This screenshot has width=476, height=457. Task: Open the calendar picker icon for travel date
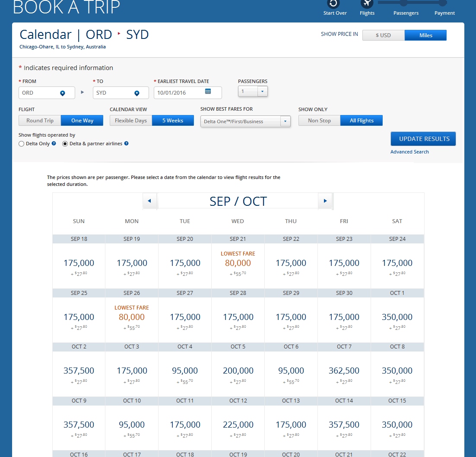click(208, 92)
